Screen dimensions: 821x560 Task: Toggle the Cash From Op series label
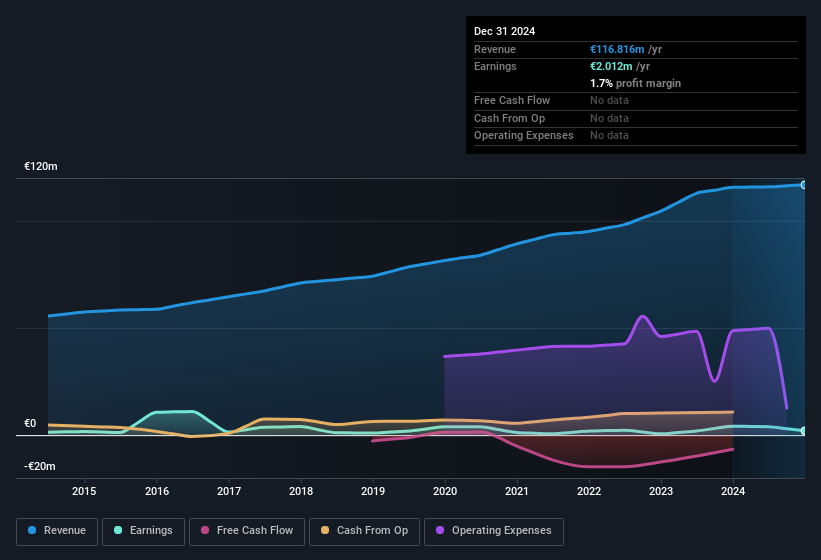pos(372,530)
